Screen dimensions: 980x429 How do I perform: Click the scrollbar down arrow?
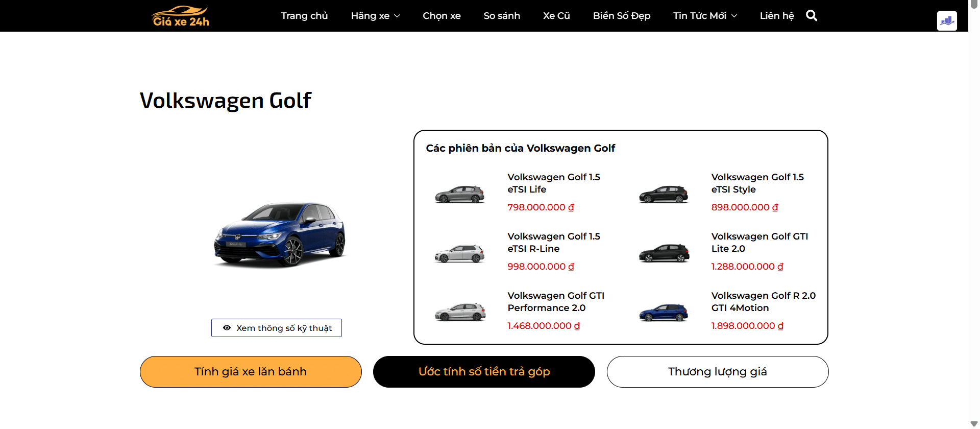tap(974, 424)
